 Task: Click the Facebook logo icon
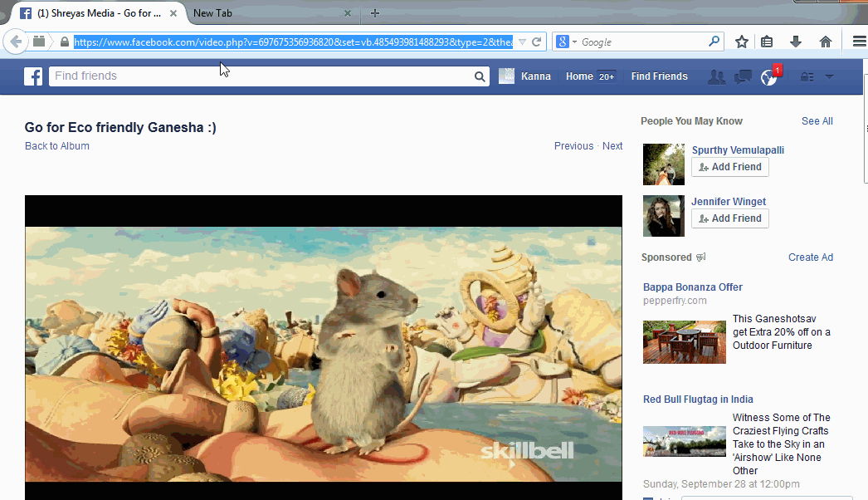click(33, 76)
